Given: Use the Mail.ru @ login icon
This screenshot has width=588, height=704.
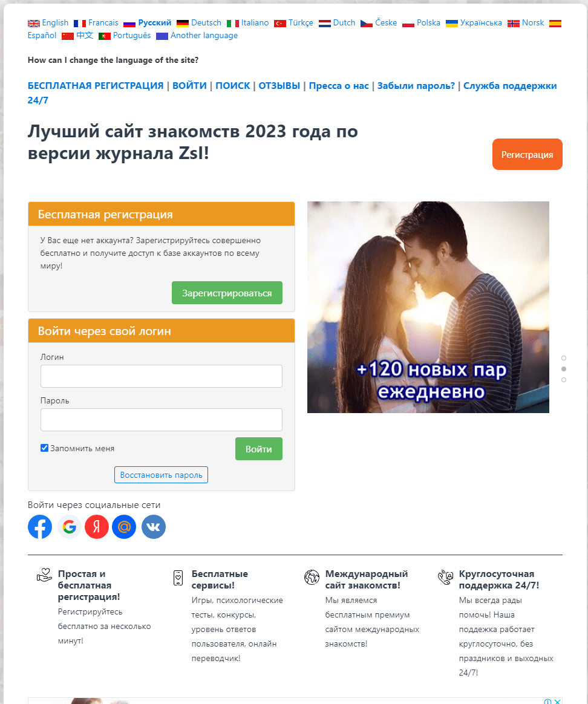Looking at the screenshot, I should pos(124,527).
